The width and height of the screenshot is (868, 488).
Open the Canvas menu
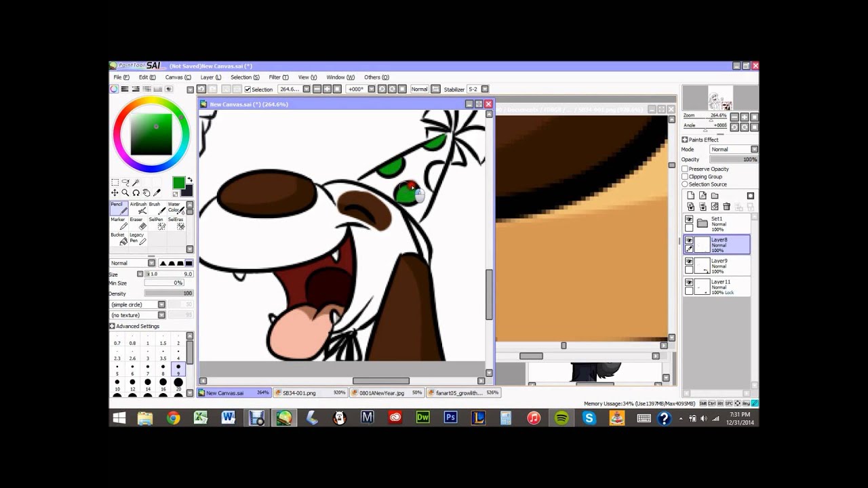[x=178, y=77]
